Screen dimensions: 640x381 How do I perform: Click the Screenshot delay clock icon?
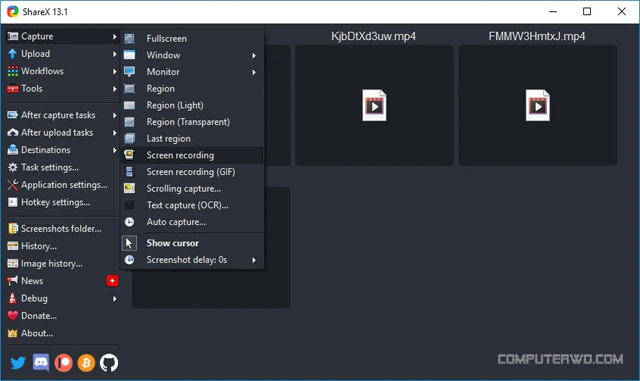[129, 260]
